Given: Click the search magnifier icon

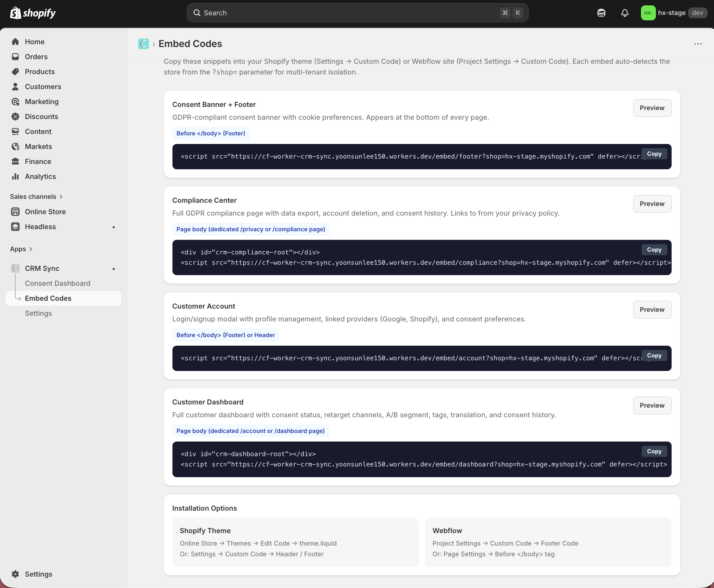Looking at the screenshot, I should pos(197,13).
